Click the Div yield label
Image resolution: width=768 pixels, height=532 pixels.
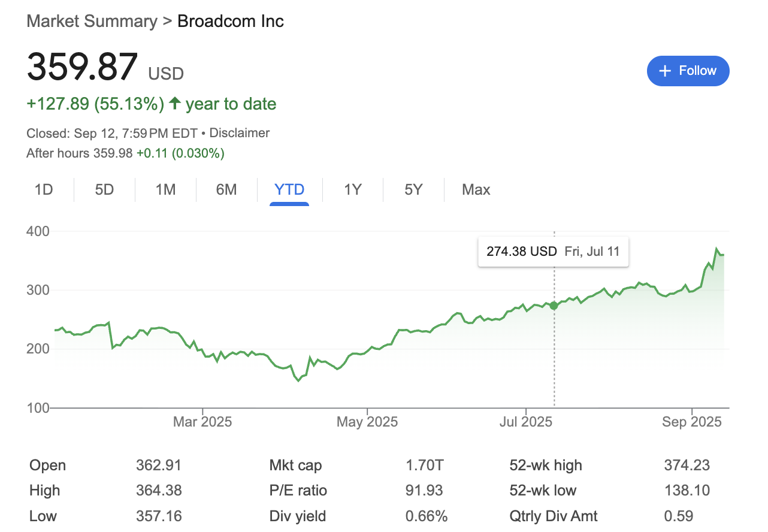[x=298, y=516]
